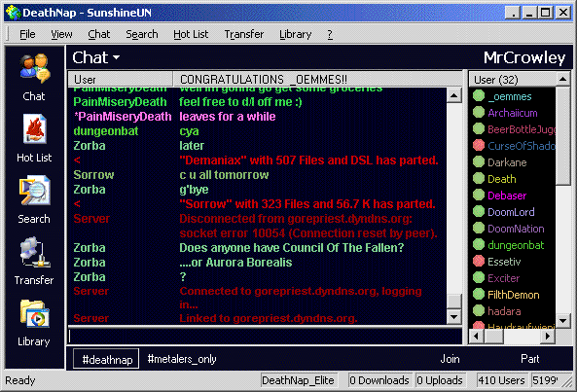This screenshot has height=392, width=577.
Task: Click the user list sort arrow header
Action: [x=563, y=79]
